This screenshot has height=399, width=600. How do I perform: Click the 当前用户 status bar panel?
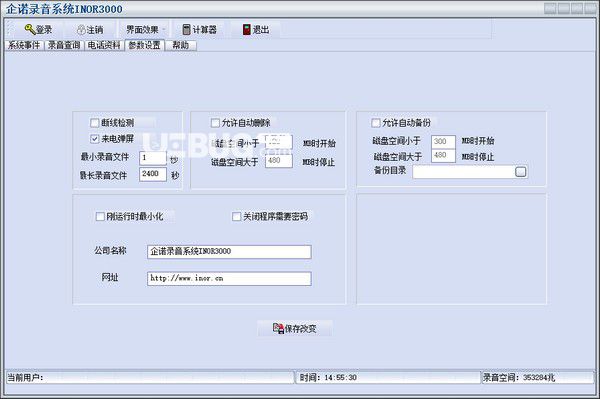[150, 378]
